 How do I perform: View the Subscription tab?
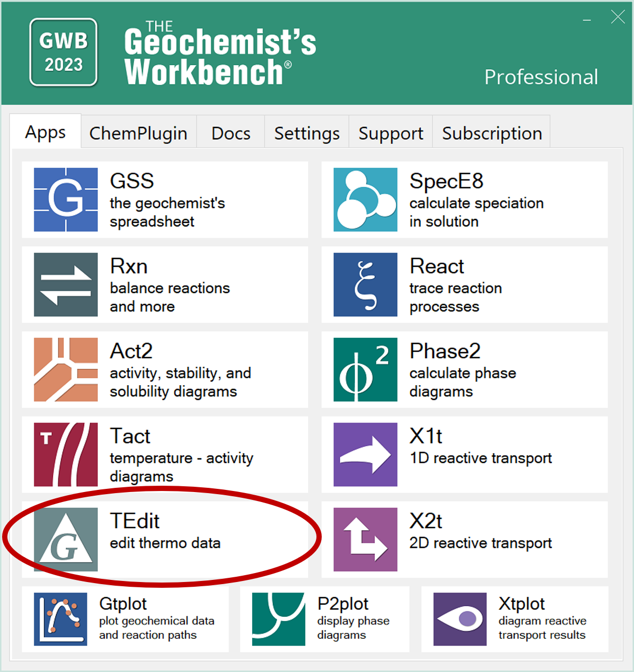click(492, 133)
